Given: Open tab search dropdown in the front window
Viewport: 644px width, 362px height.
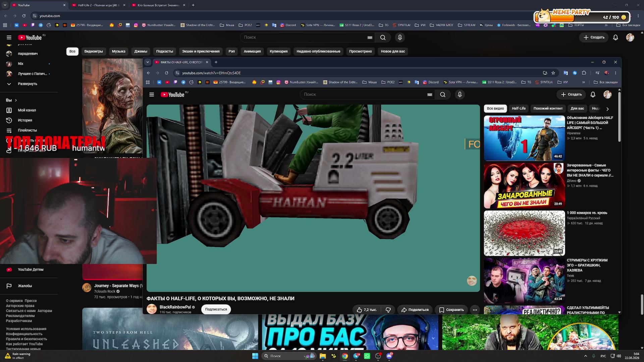Looking at the screenshot, I should pyautogui.click(x=148, y=62).
